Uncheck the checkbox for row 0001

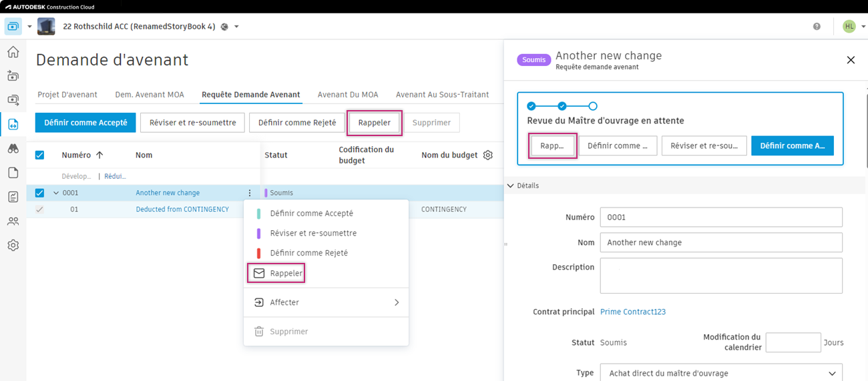click(x=39, y=193)
